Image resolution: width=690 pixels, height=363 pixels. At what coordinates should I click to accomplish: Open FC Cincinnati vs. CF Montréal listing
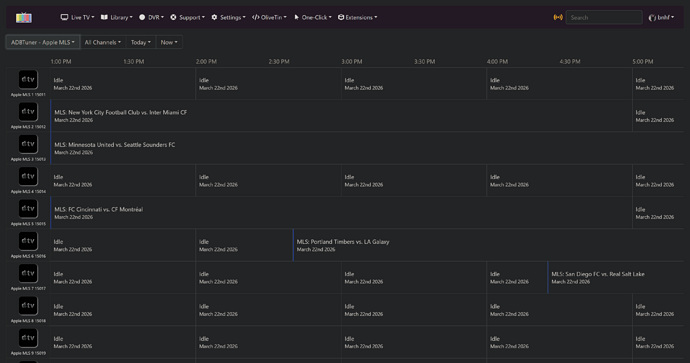[x=341, y=213]
